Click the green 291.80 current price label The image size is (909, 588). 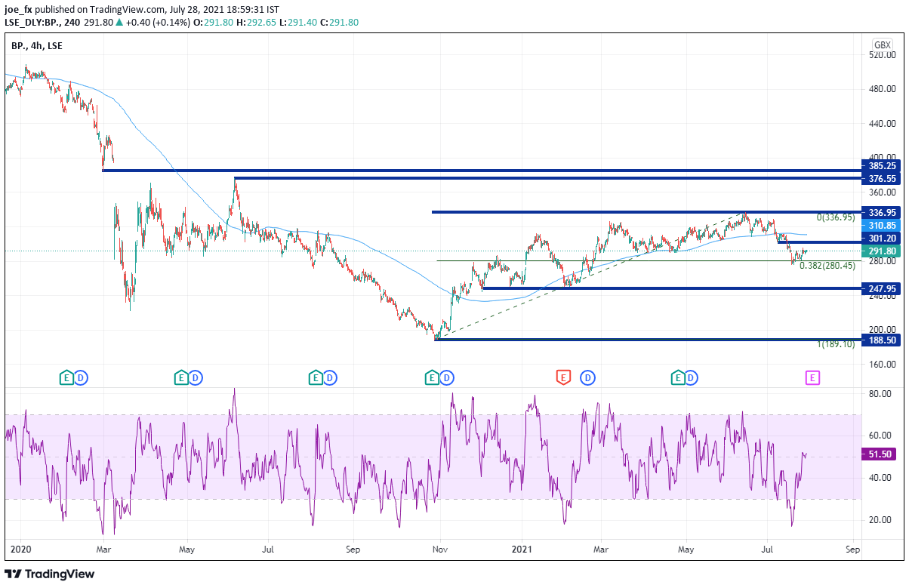882,251
